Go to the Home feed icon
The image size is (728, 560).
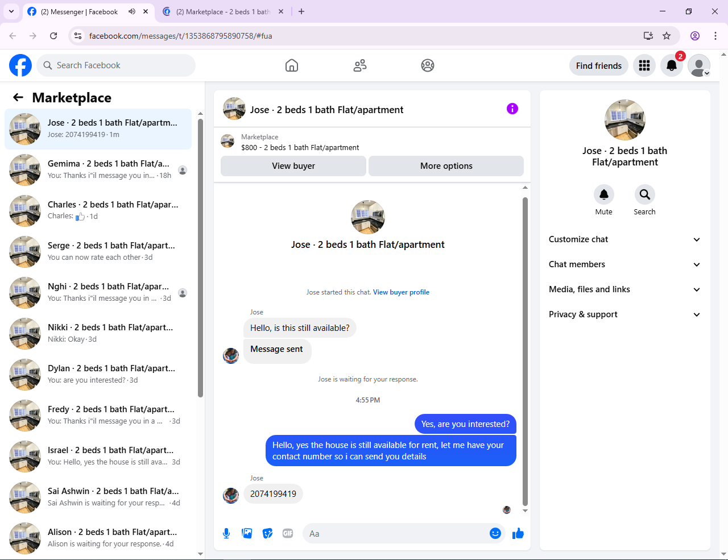[x=292, y=65]
